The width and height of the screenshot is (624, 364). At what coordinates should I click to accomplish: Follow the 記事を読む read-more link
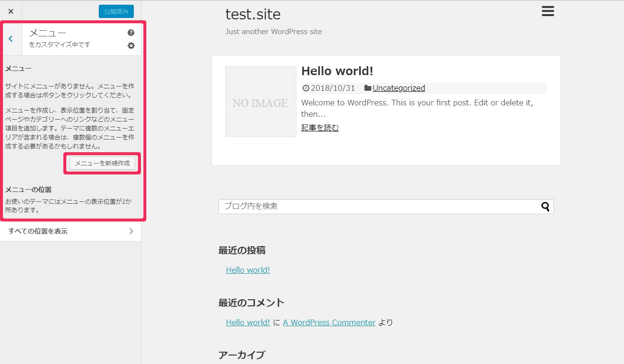point(320,128)
